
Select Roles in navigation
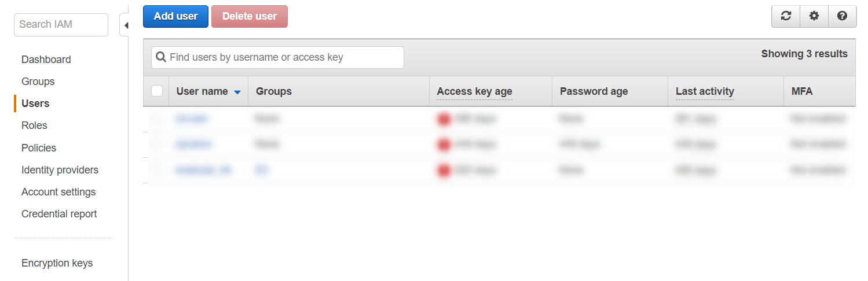34,125
